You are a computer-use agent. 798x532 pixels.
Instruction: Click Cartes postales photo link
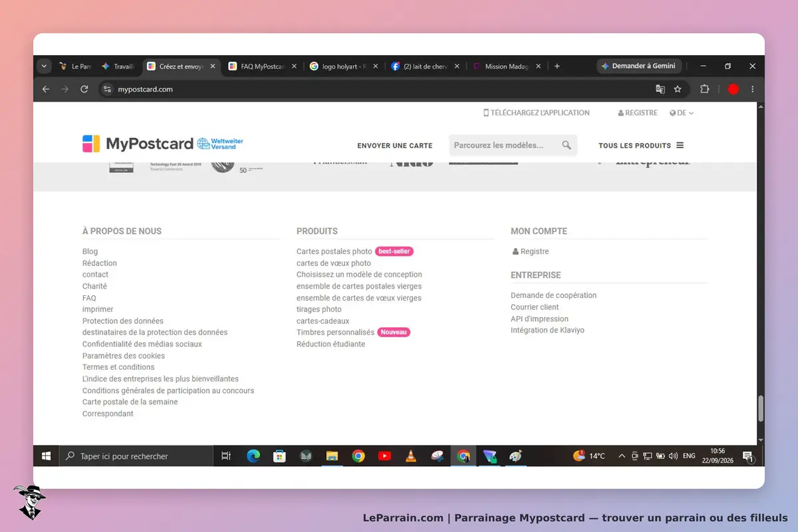334,251
